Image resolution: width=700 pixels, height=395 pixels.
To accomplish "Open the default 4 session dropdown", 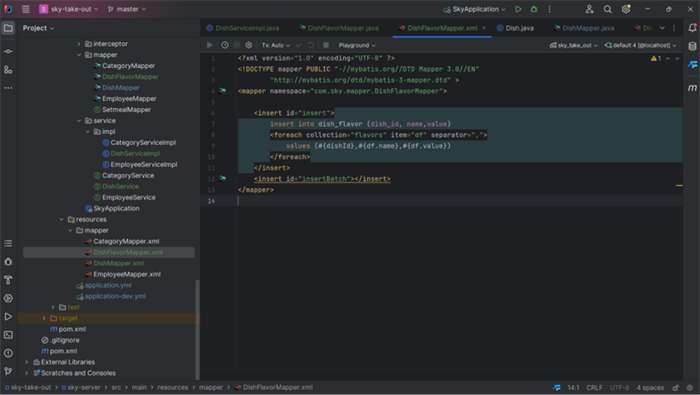I will pyautogui.click(x=641, y=45).
